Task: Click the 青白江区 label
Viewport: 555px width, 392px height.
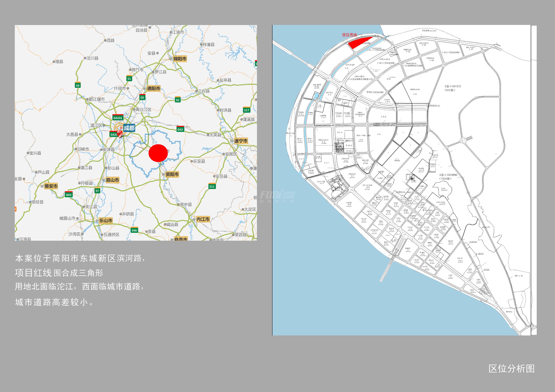Action: point(144,109)
